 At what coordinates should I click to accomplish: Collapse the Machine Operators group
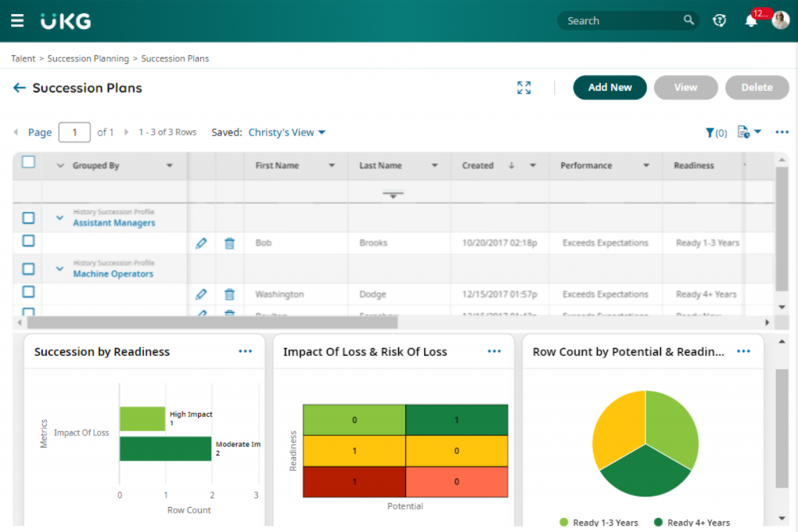click(59, 269)
